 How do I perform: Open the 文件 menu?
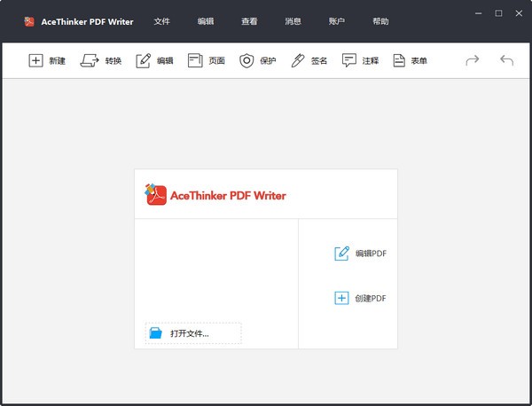(x=162, y=21)
